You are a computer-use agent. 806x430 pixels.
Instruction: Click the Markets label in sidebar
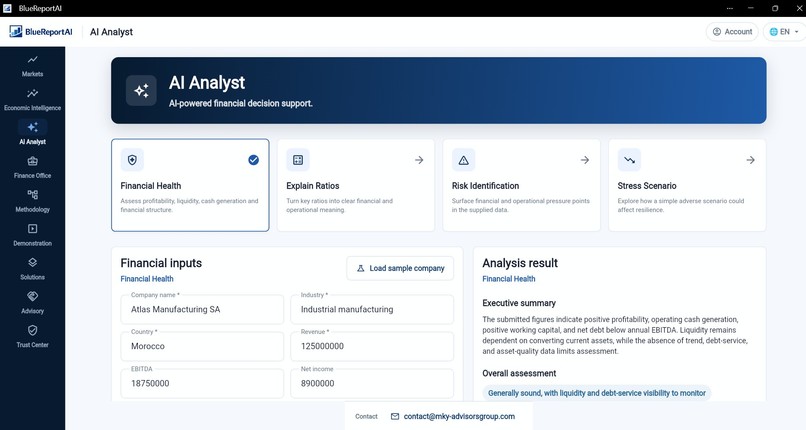click(x=32, y=74)
